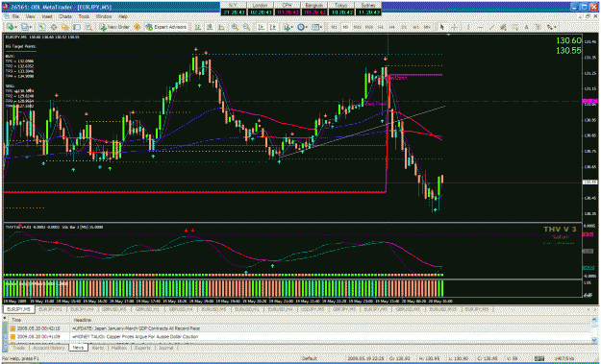
Task: Select the text label tool
Action: click(538, 27)
